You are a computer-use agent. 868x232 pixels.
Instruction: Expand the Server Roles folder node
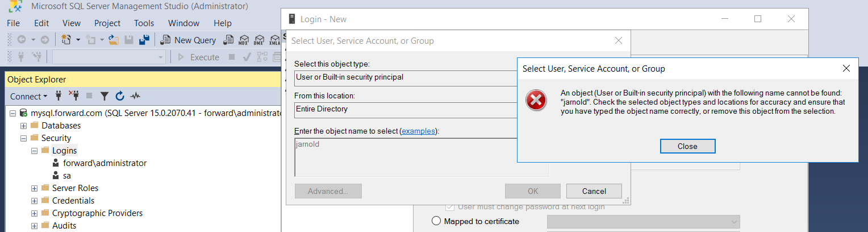34,188
